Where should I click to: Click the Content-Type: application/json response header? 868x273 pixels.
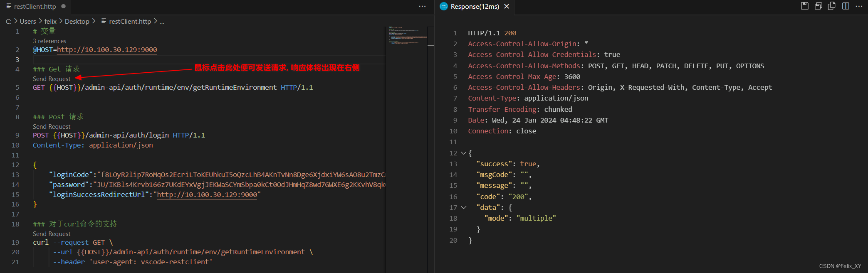click(x=528, y=98)
